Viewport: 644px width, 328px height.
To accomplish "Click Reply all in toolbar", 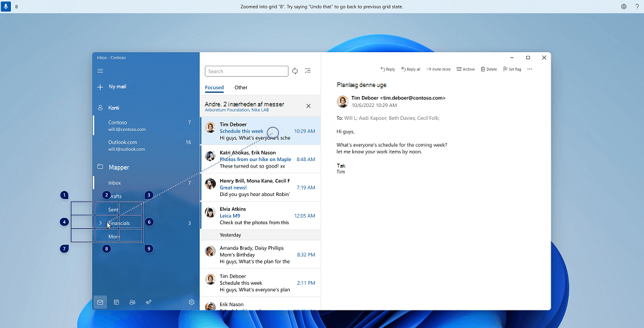I will coord(411,70).
